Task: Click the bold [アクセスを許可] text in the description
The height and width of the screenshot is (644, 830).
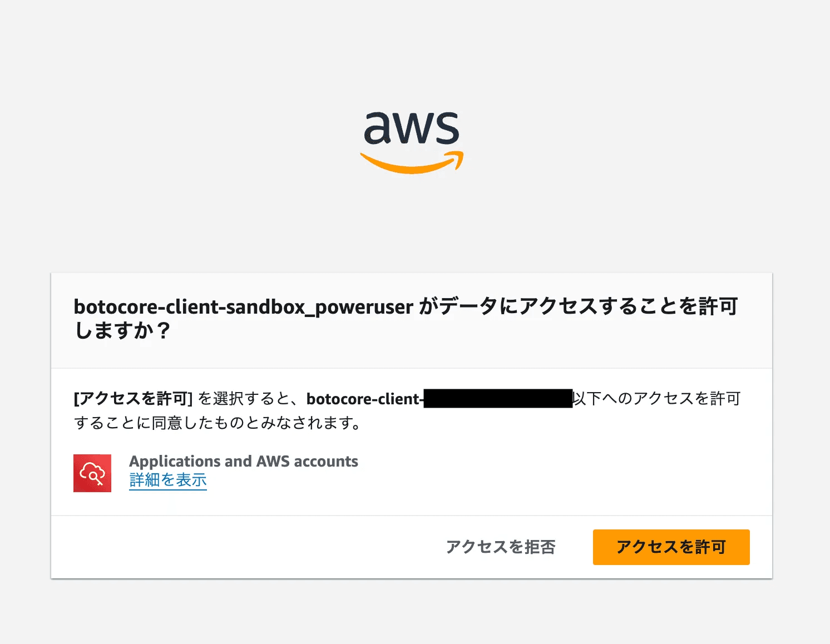Action: 133,399
